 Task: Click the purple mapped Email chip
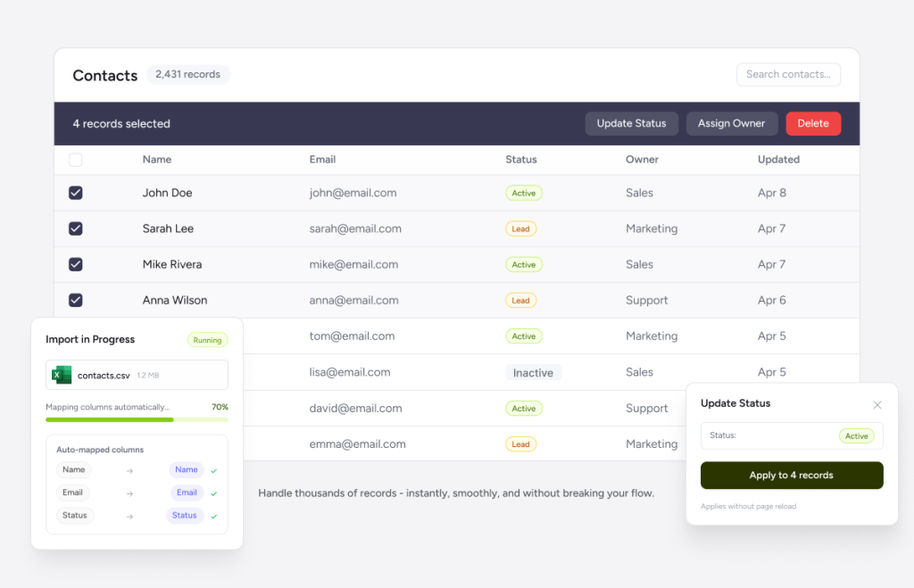coord(187,493)
